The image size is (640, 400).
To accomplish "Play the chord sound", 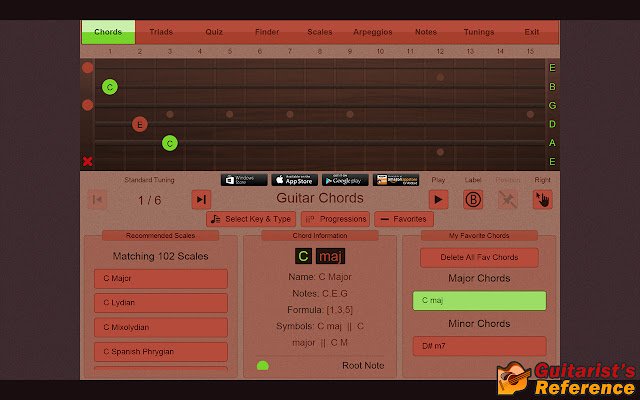I will [x=439, y=200].
